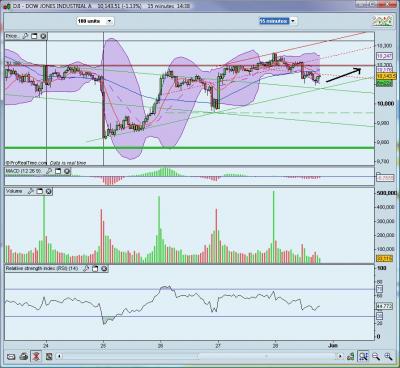Toggle the red highlighted bottom toolbar button

(x=36, y=356)
